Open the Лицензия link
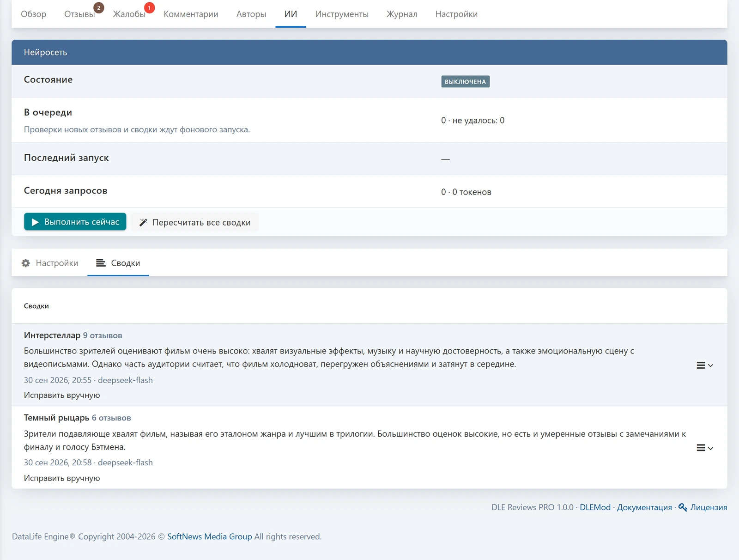Image resolution: width=739 pixels, height=560 pixels. (x=709, y=507)
